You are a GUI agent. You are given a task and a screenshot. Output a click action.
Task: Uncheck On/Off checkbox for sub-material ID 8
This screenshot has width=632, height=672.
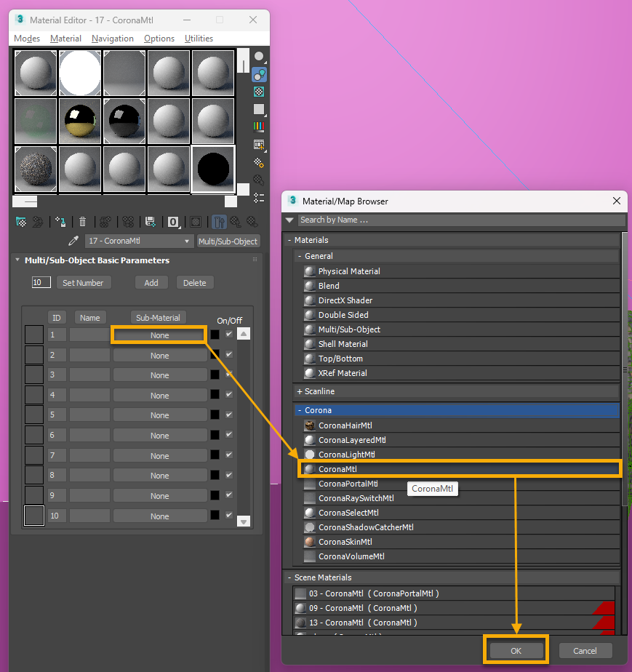pyautogui.click(x=229, y=475)
